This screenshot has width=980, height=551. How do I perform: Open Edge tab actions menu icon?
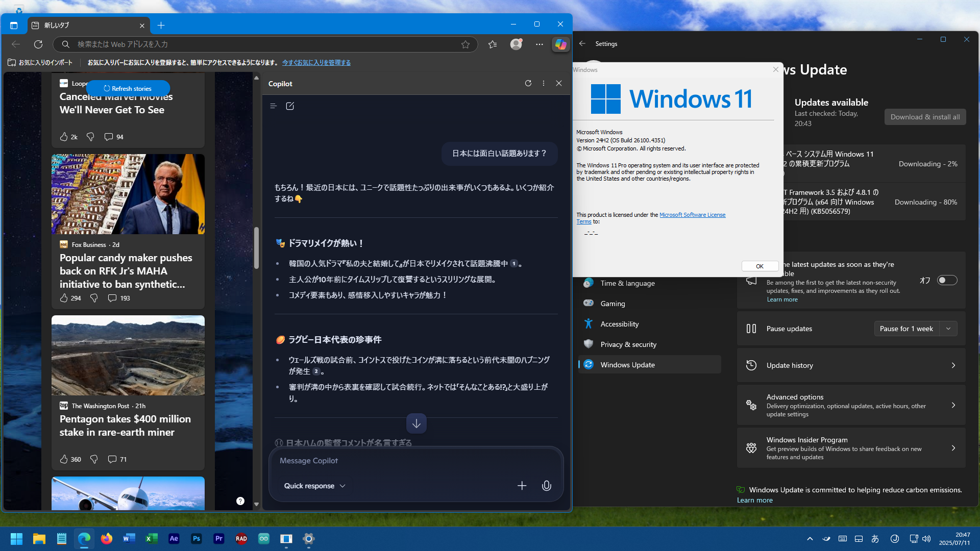tap(14, 26)
